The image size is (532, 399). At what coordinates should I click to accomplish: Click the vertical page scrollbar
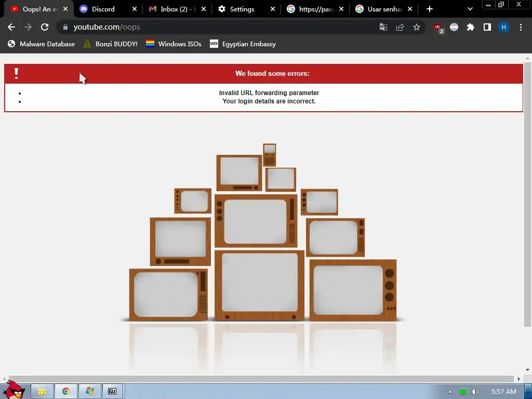click(527, 193)
